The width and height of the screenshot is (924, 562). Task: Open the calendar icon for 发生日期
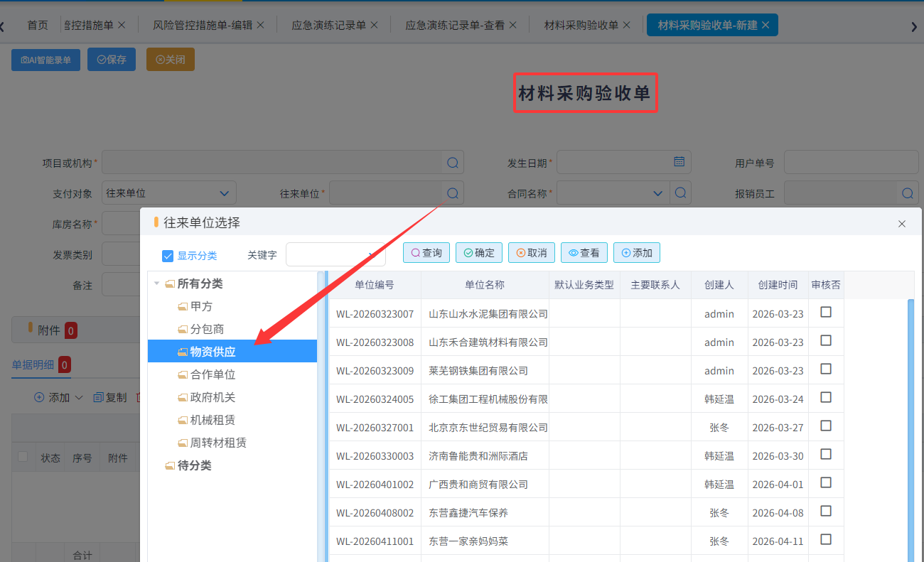pyautogui.click(x=679, y=161)
